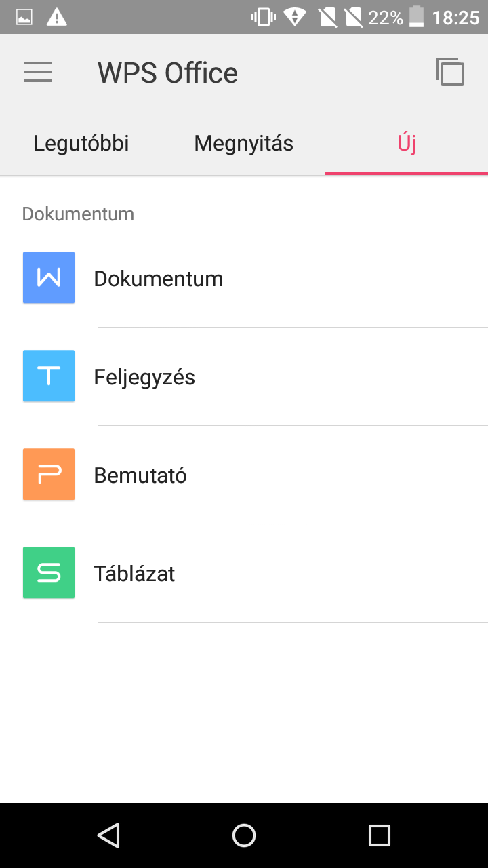Create a new Bemutató presentation
Viewport: 488px width, 868px height.
[140, 475]
